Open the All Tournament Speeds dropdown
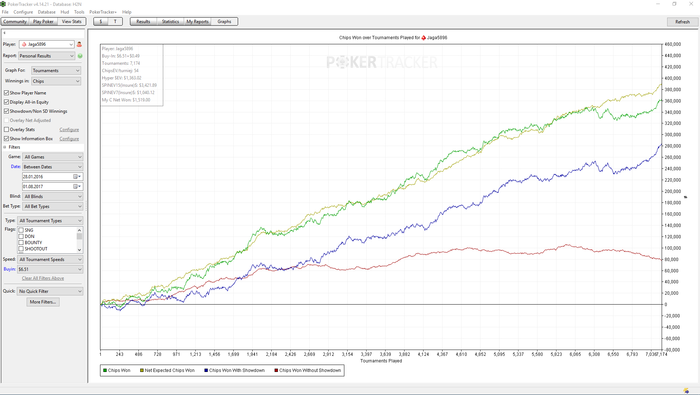Viewport: 700px width, 395px height. click(50, 260)
